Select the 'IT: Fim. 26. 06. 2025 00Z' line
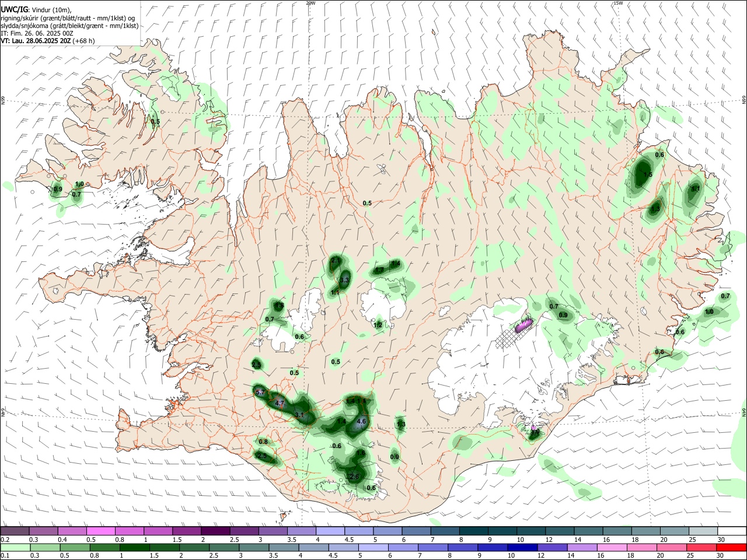Image resolution: width=747 pixels, height=560 pixels. click(x=37, y=33)
